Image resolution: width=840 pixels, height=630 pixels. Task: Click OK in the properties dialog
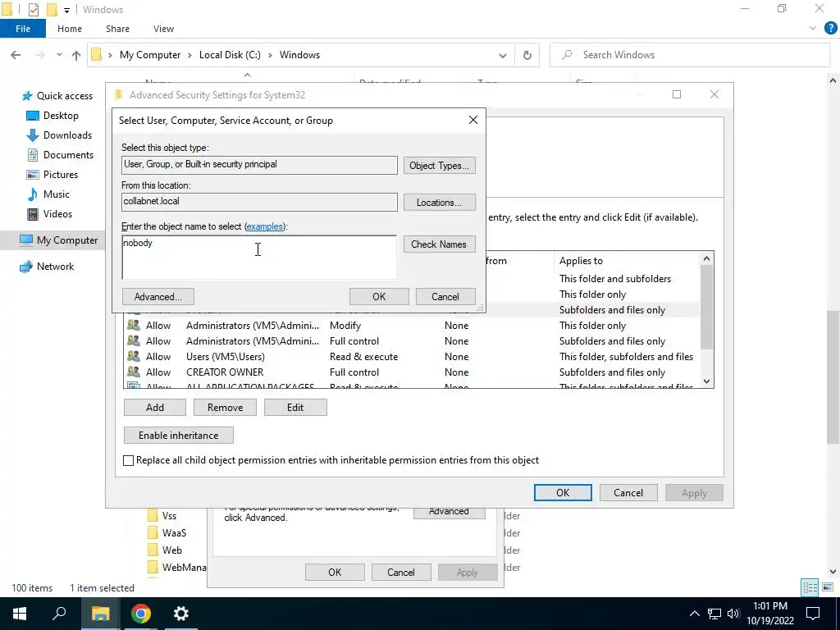point(335,573)
